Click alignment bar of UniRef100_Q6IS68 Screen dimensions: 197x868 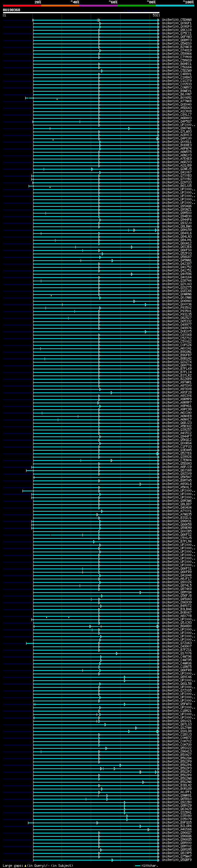pyautogui.click(x=93, y=470)
